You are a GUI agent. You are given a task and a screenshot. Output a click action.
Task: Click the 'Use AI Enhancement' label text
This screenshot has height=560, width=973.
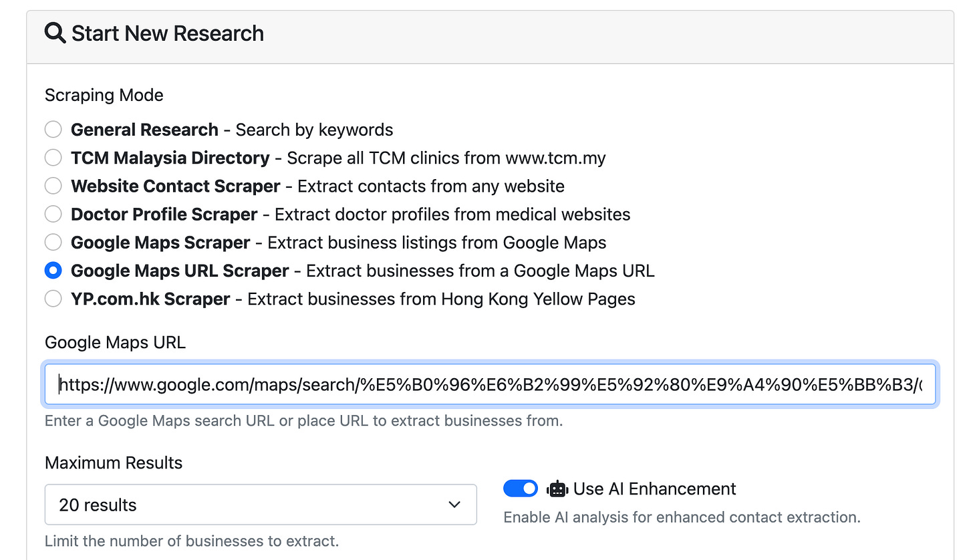[655, 488]
